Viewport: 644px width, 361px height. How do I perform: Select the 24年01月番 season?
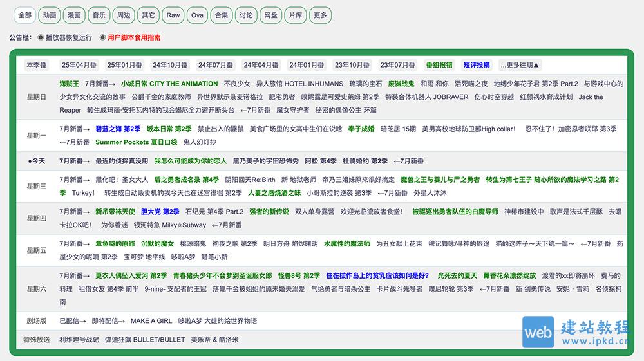point(307,65)
